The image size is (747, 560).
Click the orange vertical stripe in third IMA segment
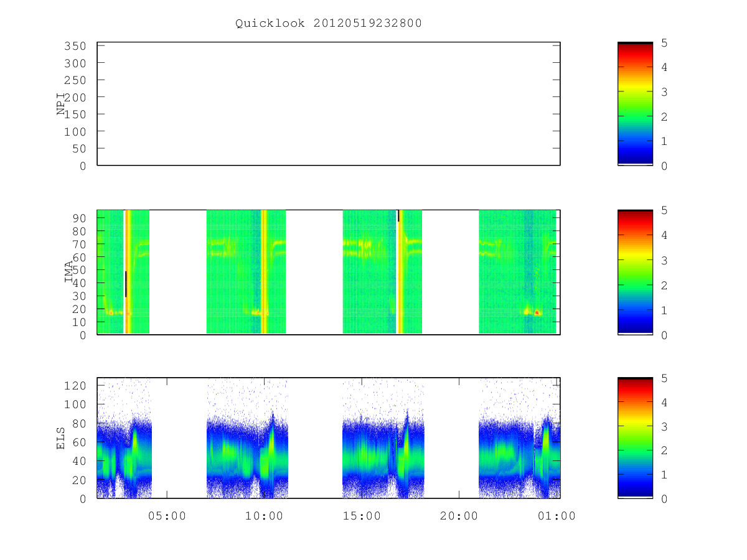coord(400,272)
